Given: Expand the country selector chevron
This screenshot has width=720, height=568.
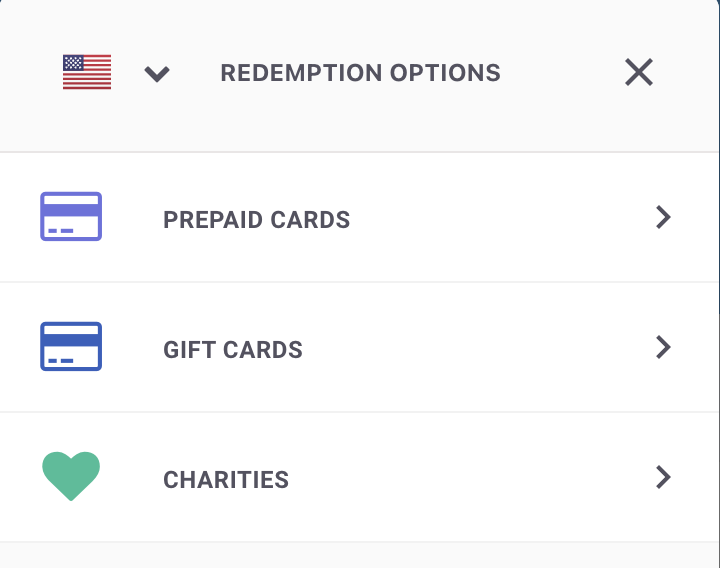Looking at the screenshot, I should (157, 73).
